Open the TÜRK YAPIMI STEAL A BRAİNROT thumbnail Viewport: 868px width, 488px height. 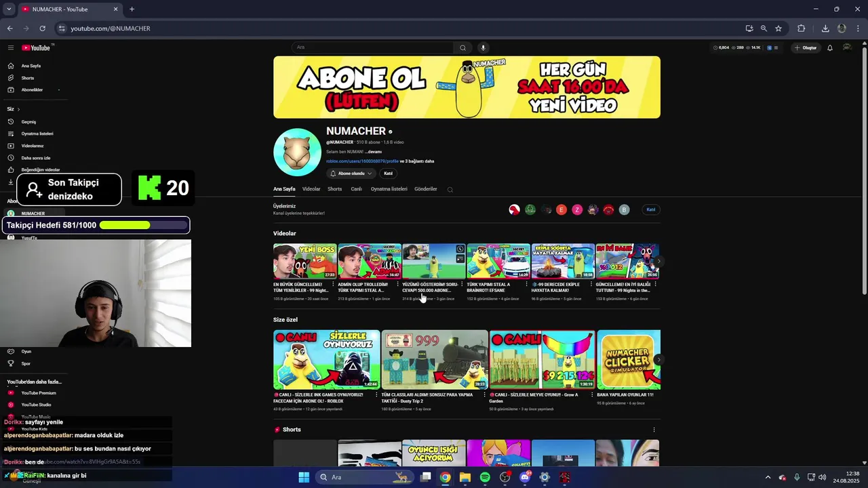[498, 261]
